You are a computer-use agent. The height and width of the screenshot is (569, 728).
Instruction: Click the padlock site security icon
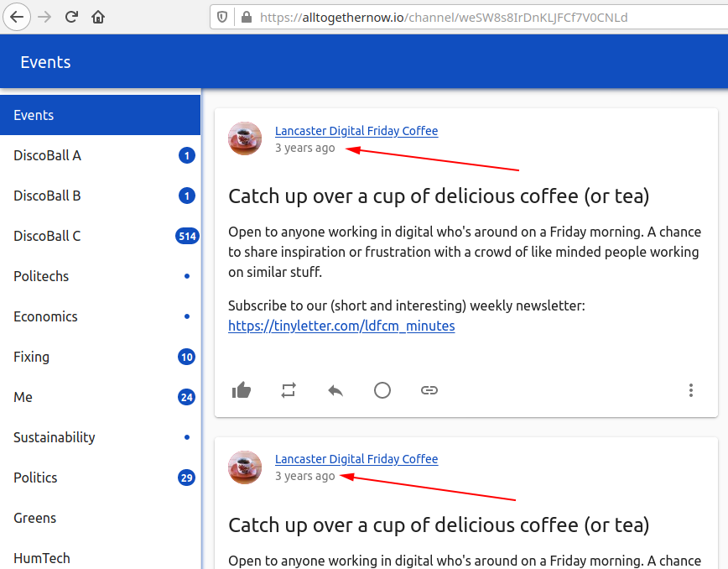pyautogui.click(x=246, y=17)
